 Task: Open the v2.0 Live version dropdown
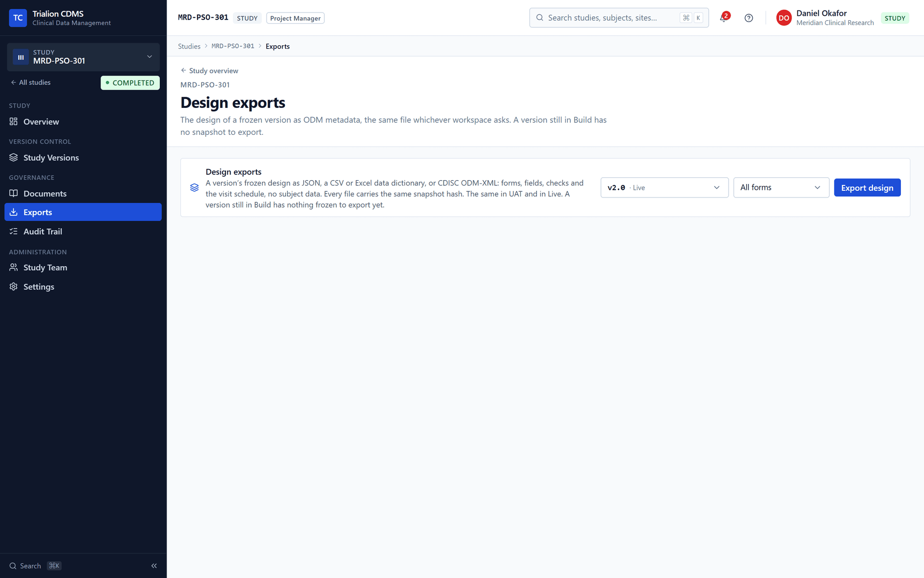click(x=664, y=188)
